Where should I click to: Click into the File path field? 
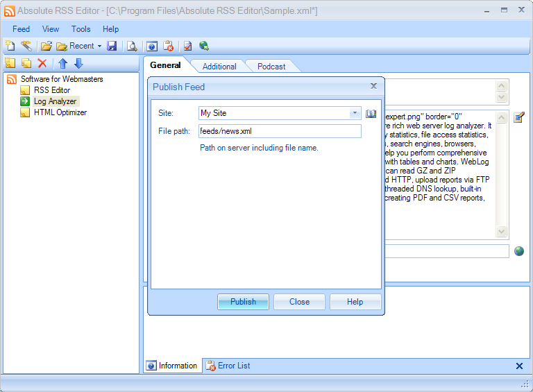(280, 131)
